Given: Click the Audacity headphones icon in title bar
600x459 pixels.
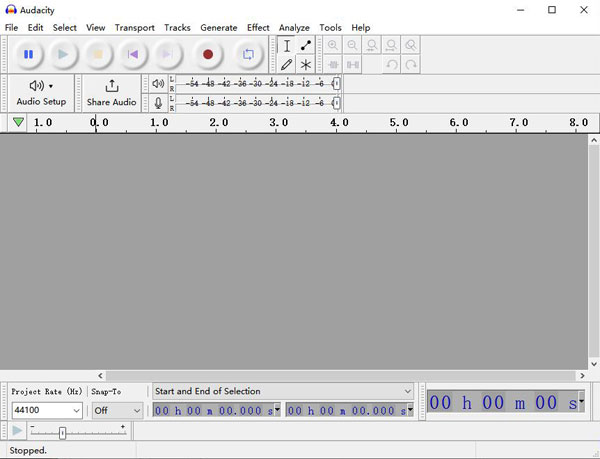Looking at the screenshot, I should pyautogui.click(x=11, y=10).
